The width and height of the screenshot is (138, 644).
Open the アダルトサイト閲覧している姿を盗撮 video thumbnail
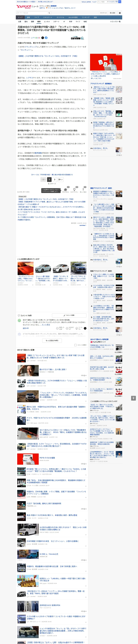point(119,277)
